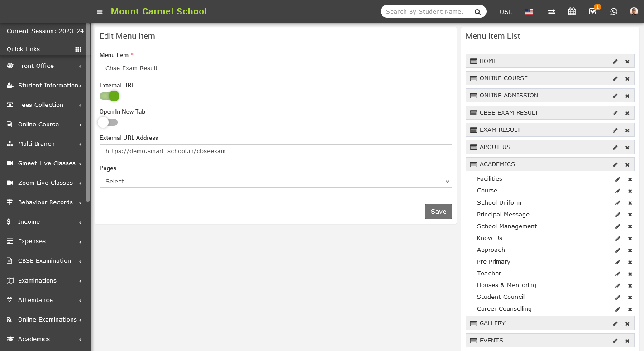Click the External URL Address input field

click(x=276, y=151)
